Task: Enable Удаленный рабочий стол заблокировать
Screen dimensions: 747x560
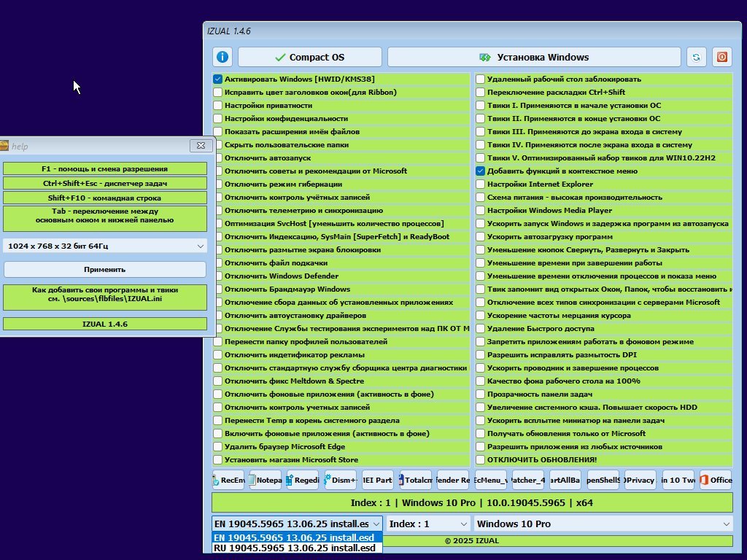Action: coord(480,79)
